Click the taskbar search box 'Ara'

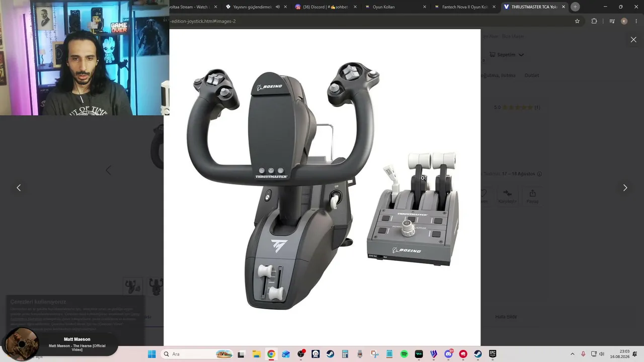[198, 354]
